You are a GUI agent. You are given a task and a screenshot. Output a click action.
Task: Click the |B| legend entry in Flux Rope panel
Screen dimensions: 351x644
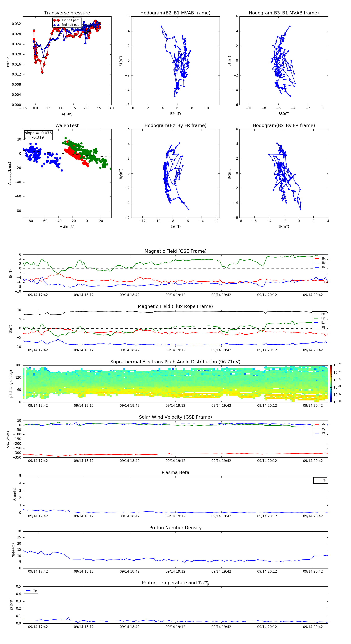(x=320, y=327)
